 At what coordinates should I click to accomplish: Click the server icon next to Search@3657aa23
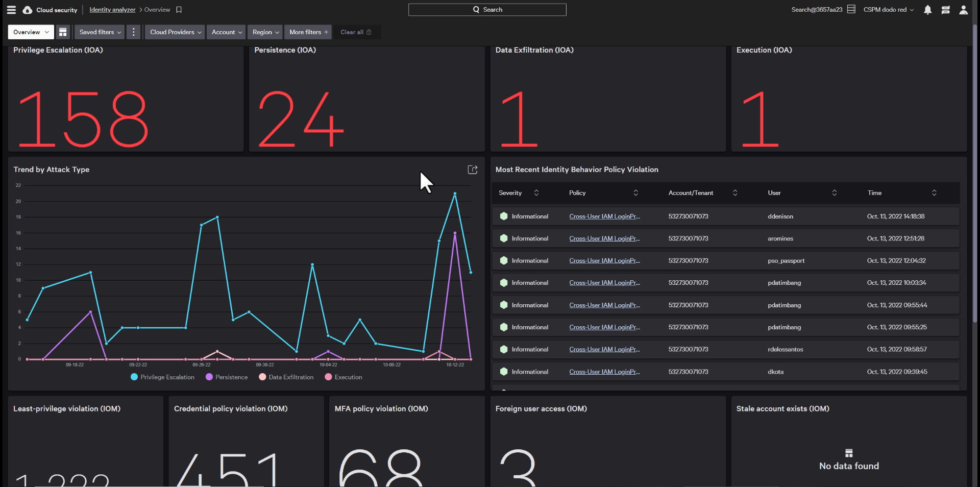click(x=851, y=9)
